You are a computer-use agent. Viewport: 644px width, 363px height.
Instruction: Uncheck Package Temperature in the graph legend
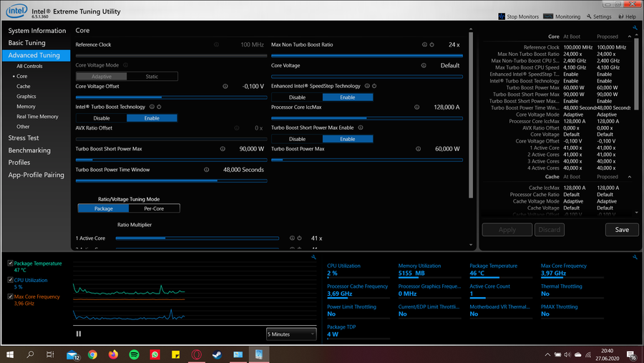pyautogui.click(x=10, y=263)
